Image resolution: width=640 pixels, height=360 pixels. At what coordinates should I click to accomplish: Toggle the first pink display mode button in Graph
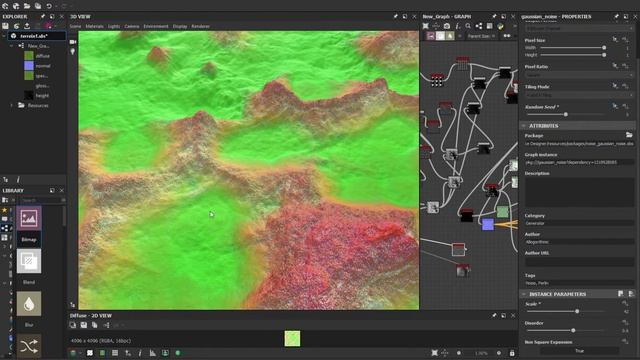tap(431, 36)
